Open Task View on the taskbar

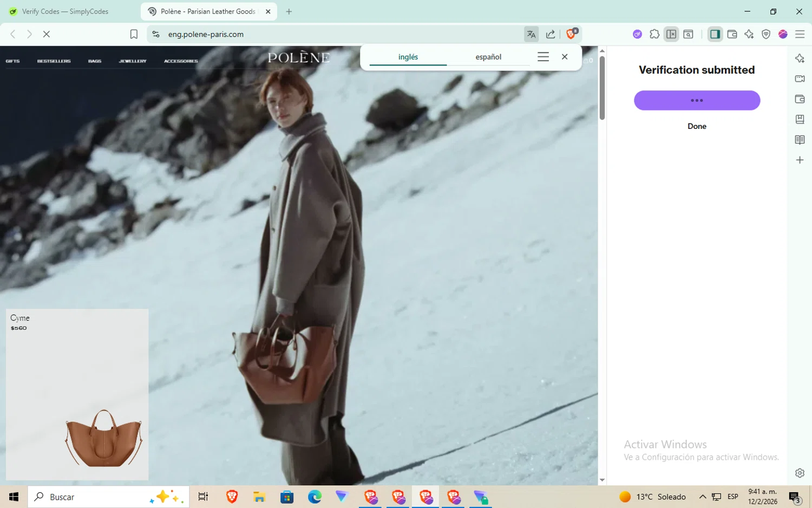tap(203, 497)
